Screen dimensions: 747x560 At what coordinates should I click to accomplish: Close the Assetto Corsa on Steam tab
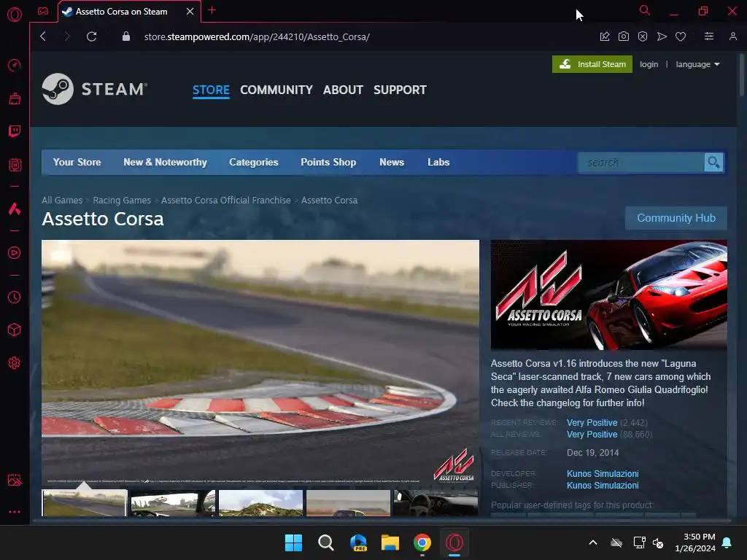[x=190, y=12]
